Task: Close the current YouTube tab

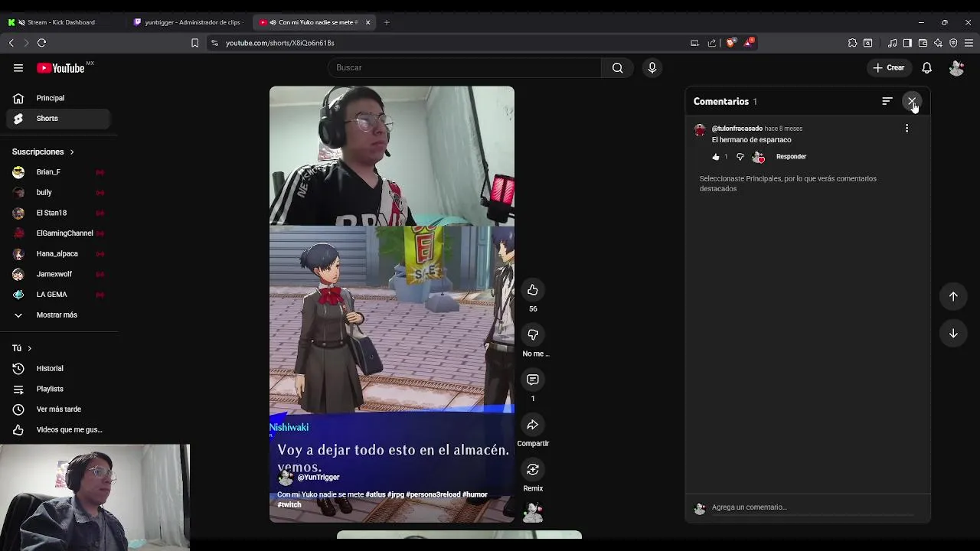Action: pyautogui.click(x=367, y=22)
